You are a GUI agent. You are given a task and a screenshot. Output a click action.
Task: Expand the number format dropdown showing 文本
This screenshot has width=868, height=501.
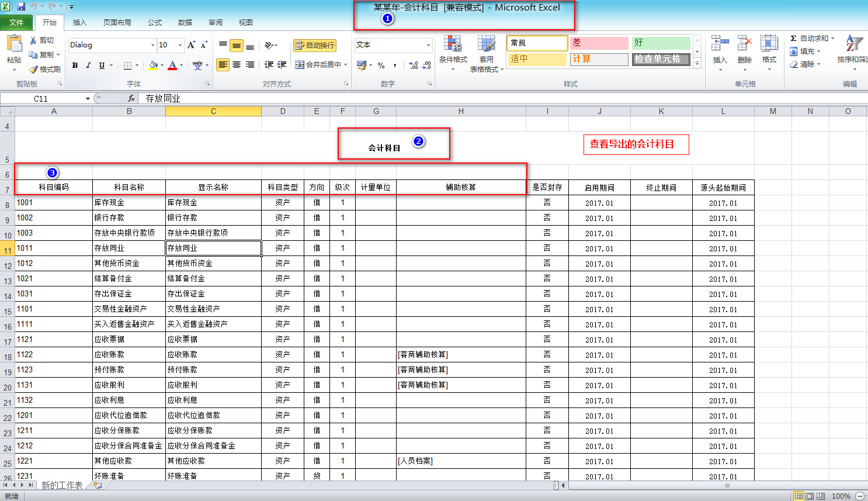428,45
